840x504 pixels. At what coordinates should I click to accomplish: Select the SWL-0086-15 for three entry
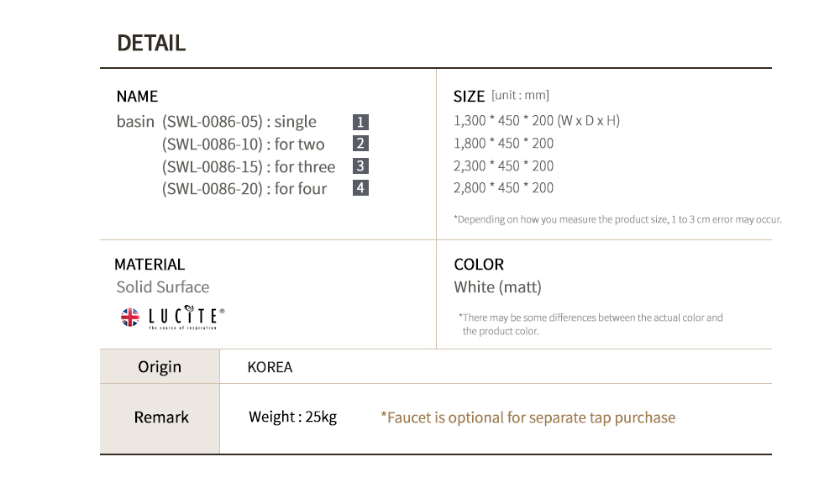[x=248, y=166]
